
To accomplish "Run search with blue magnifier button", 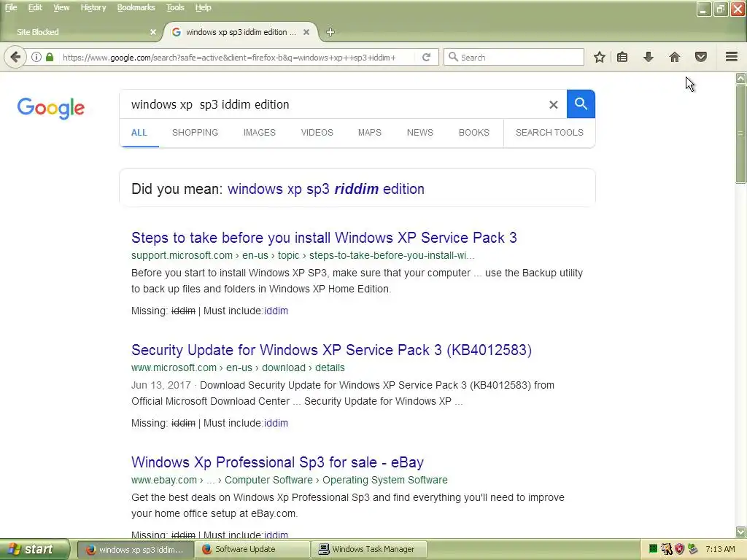I will tap(581, 104).
